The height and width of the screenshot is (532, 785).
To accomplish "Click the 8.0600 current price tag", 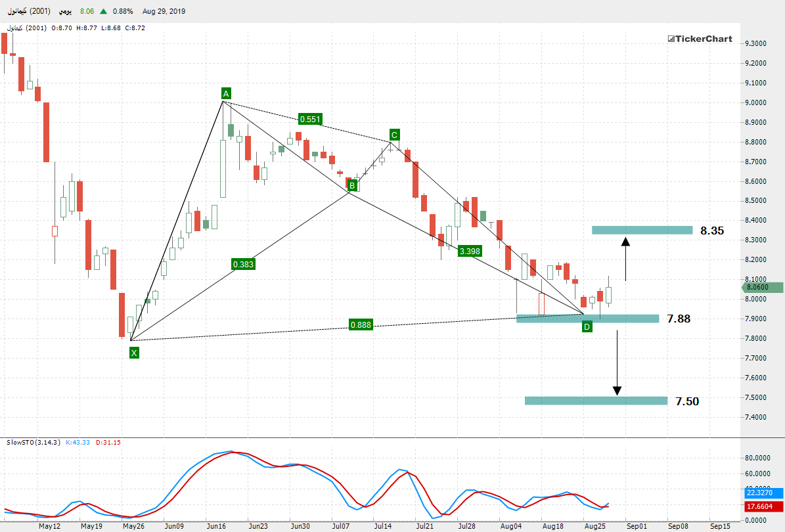I will point(764,287).
